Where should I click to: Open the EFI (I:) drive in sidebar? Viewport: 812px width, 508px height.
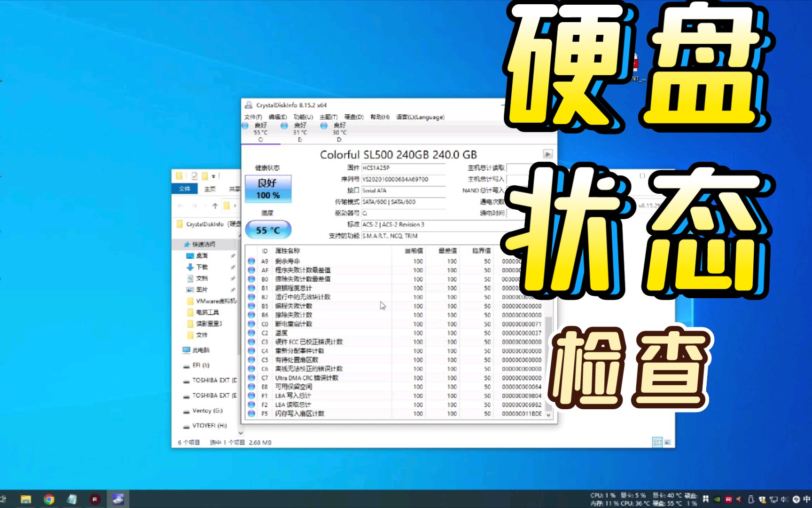pos(201,365)
